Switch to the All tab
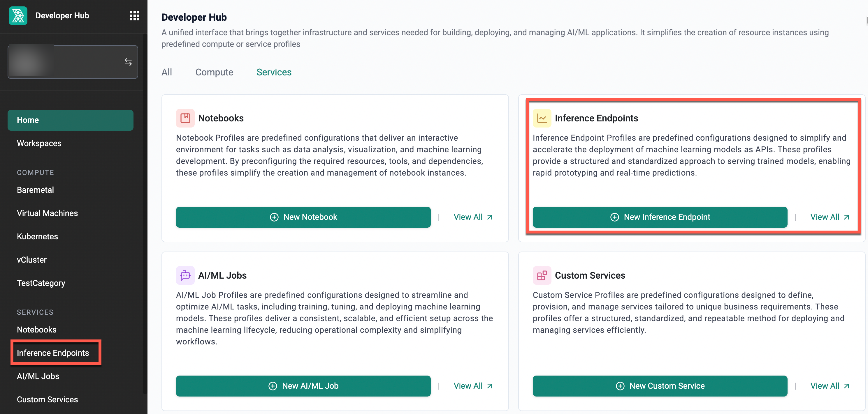The height and width of the screenshot is (414, 868). 166,72
